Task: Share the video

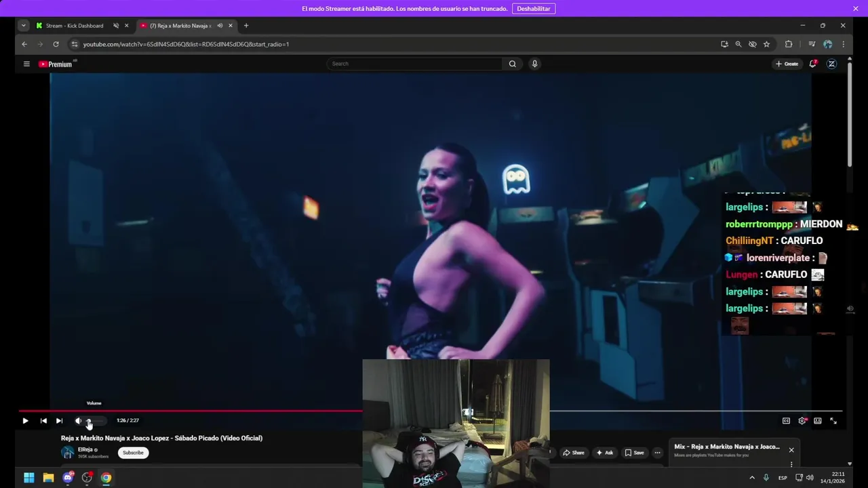Action: pos(574,453)
